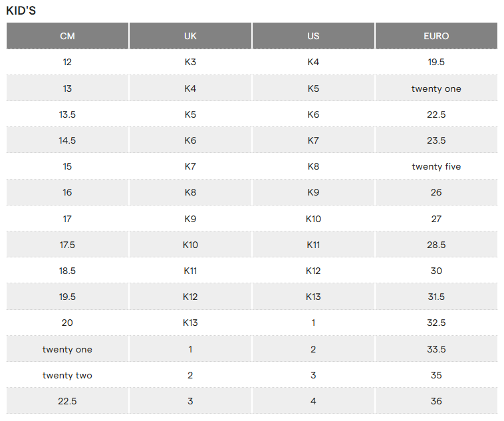Screen dimensions: 504x421
Task: Click the 32.5 EURO size cell
Action: [436, 323]
